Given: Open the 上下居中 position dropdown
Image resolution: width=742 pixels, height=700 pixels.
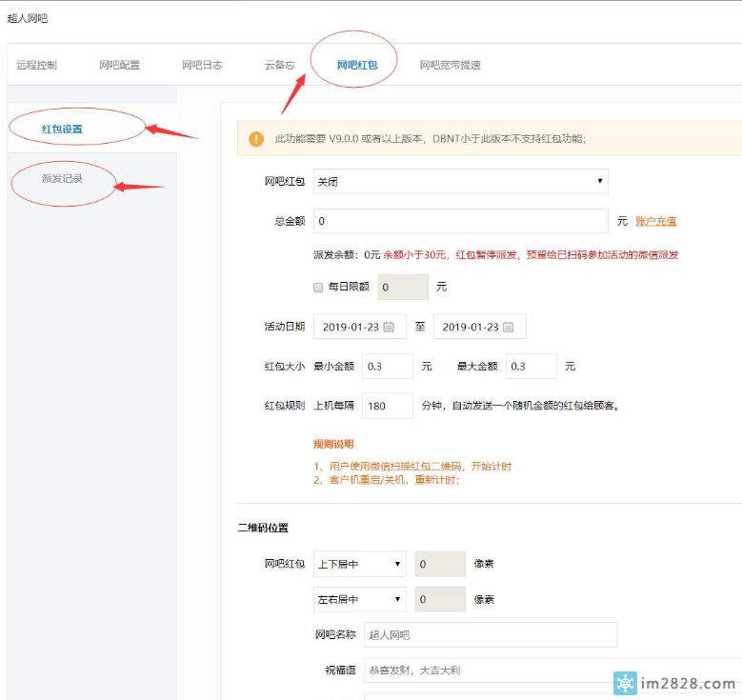Looking at the screenshot, I should pyautogui.click(x=359, y=564).
